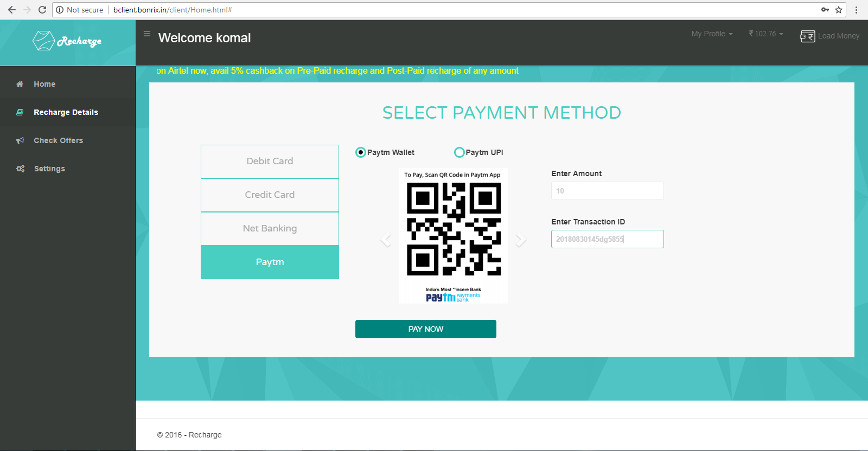
Task: Expand the ₹ 102.76 balance dropdown
Action: pyautogui.click(x=766, y=34)
